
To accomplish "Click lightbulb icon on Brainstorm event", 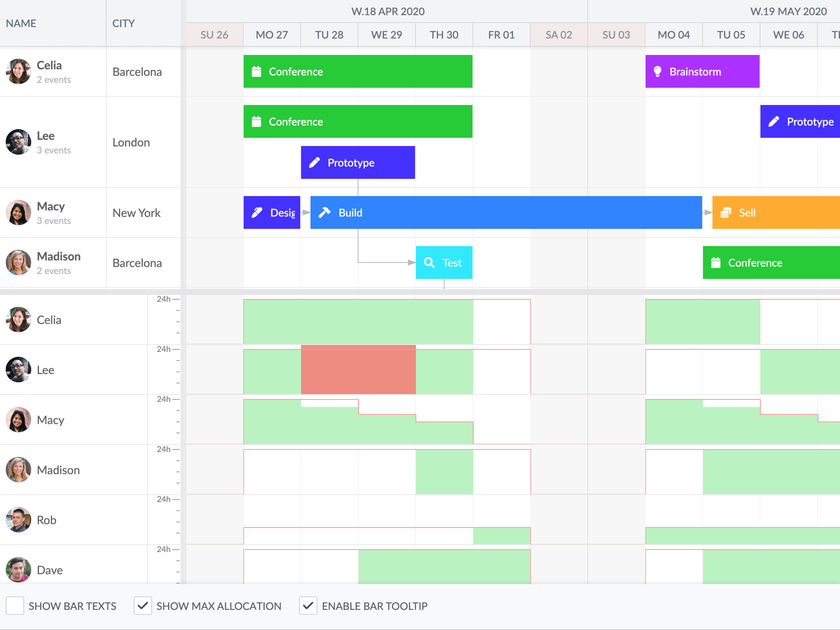I will pyautogui.click(x=657, y=71).
